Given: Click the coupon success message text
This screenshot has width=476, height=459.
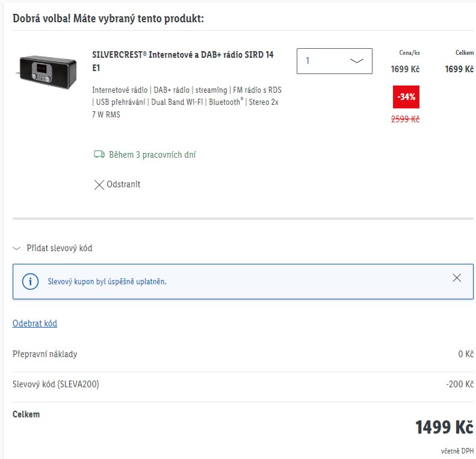Looking at the screenshot, I should coord(107,281).
